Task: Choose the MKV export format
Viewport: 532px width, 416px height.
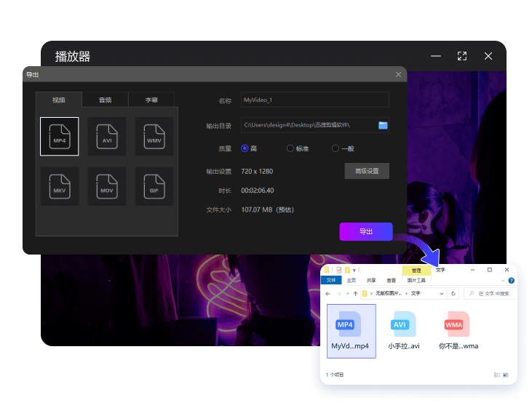Action: [x=60, y=186]
